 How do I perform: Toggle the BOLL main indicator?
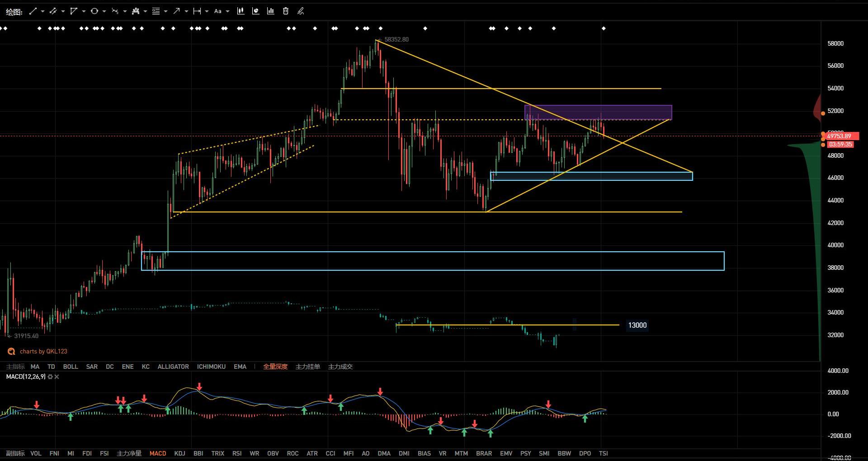tap(71, 367)
